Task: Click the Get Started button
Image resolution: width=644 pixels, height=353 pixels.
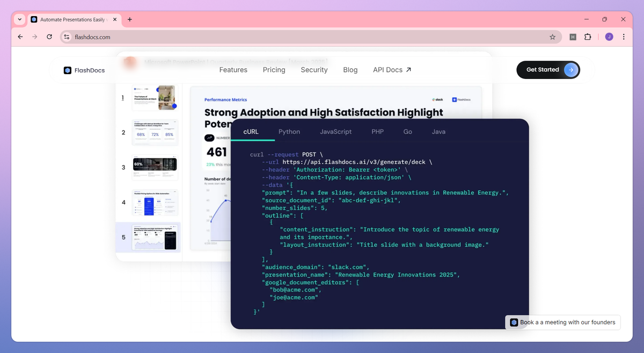Action: 548,70
